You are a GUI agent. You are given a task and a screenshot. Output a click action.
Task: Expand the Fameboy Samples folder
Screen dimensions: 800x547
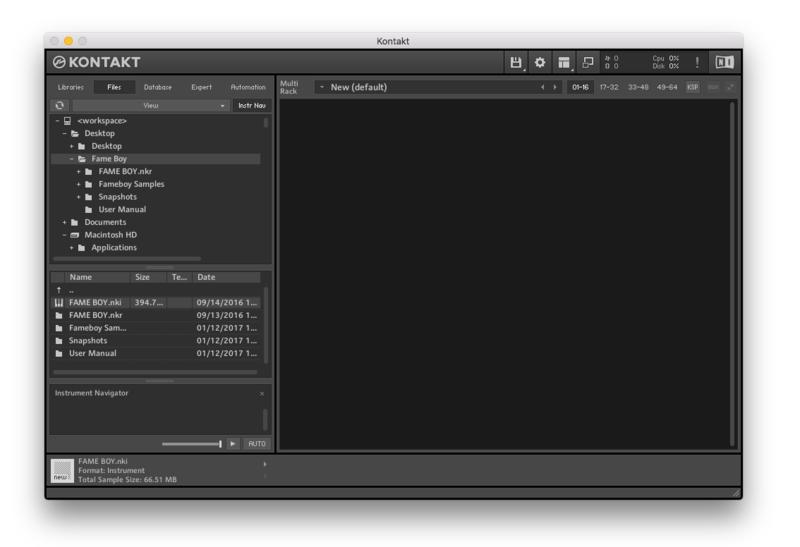click(79, 184)
